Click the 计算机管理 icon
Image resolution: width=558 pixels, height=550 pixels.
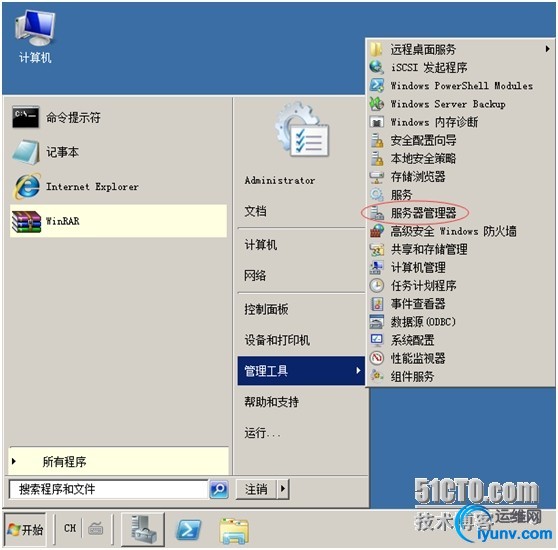coord(376,267)
